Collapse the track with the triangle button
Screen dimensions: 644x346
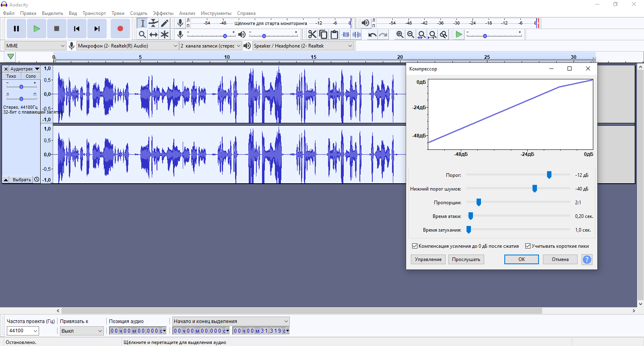6,180
